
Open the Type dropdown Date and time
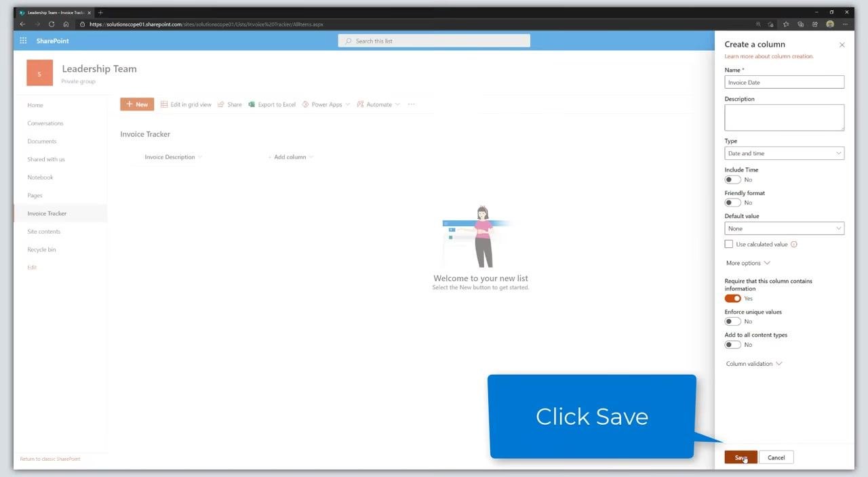pos(785,153)
